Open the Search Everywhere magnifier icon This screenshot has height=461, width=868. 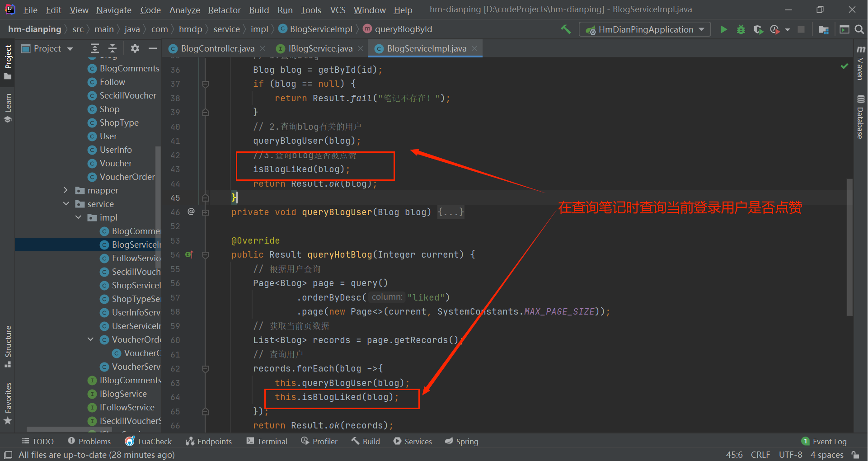coord(859,29)
